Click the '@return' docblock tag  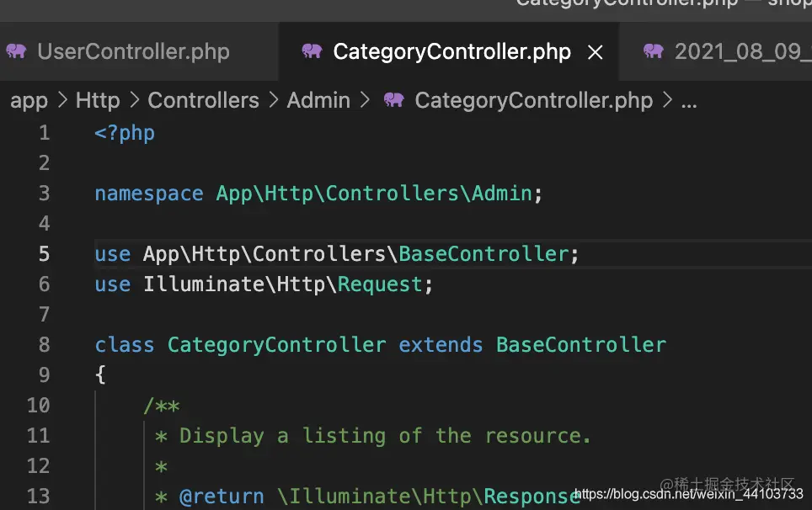[x=222, y=497]
